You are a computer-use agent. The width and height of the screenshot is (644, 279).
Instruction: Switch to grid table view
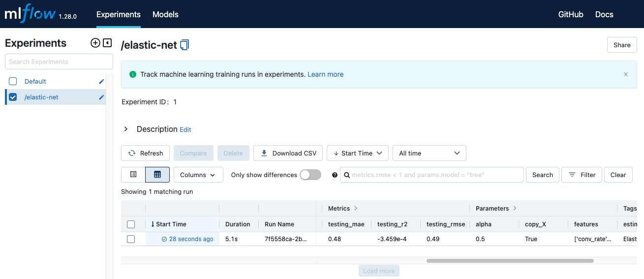[x=157, y=175]
